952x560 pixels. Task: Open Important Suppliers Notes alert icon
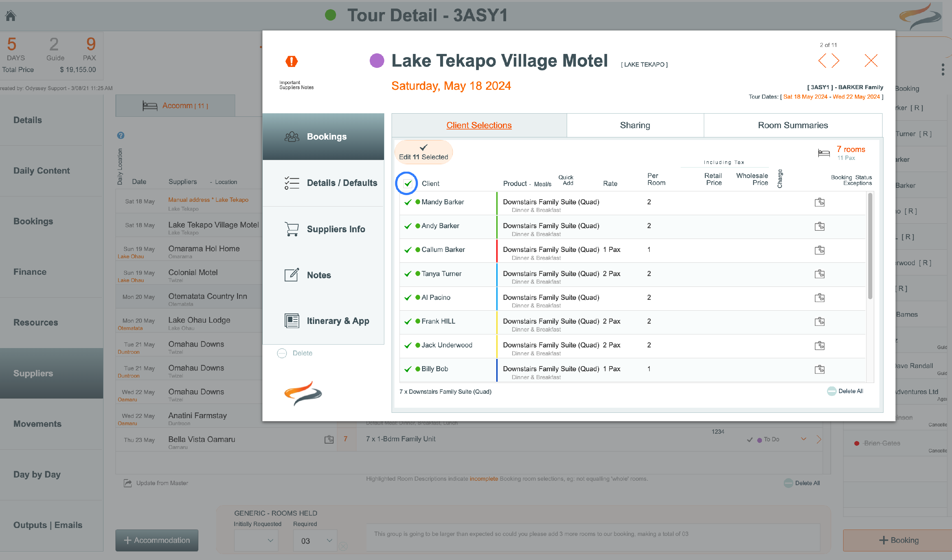click(292, 61)
